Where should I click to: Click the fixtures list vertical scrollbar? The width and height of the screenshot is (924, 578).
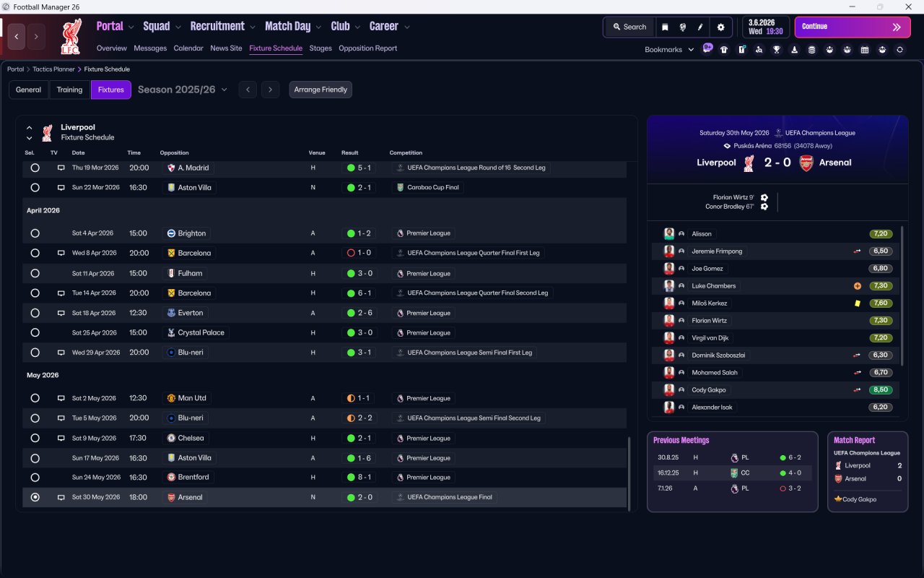(x=629, y=473)
